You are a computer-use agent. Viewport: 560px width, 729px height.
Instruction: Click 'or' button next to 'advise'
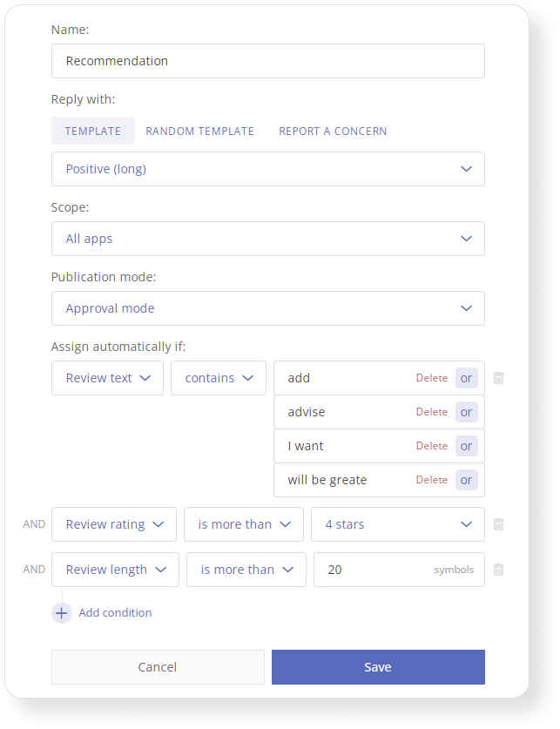pos(466,412)
